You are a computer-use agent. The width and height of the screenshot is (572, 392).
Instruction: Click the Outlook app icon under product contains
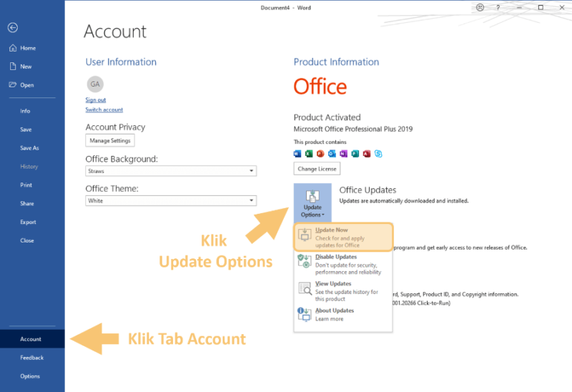332,154
